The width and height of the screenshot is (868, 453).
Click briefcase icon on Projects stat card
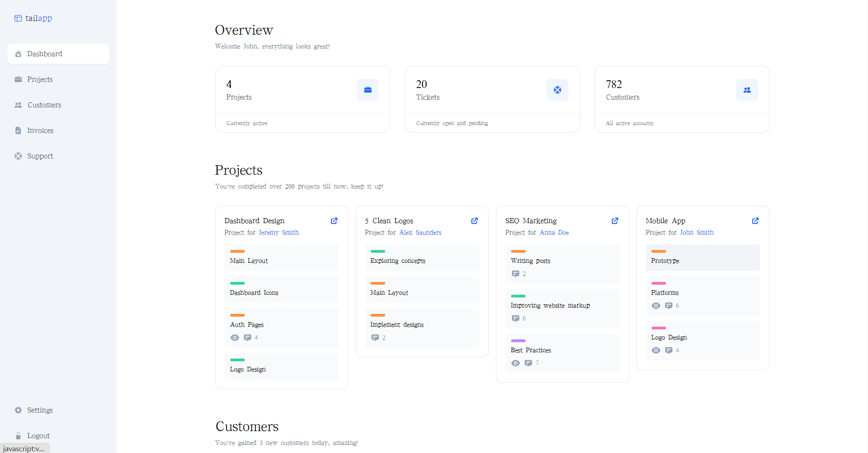tap(368, 90)
